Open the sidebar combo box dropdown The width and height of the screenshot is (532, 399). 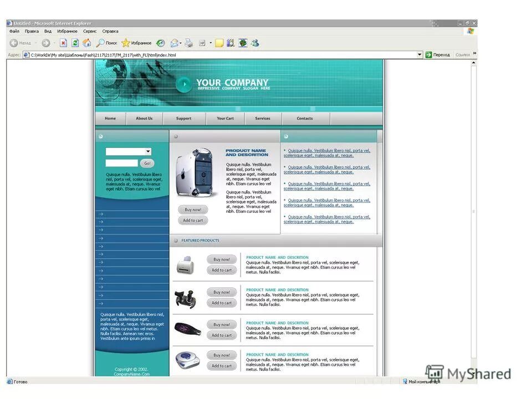tap(148, 151)
